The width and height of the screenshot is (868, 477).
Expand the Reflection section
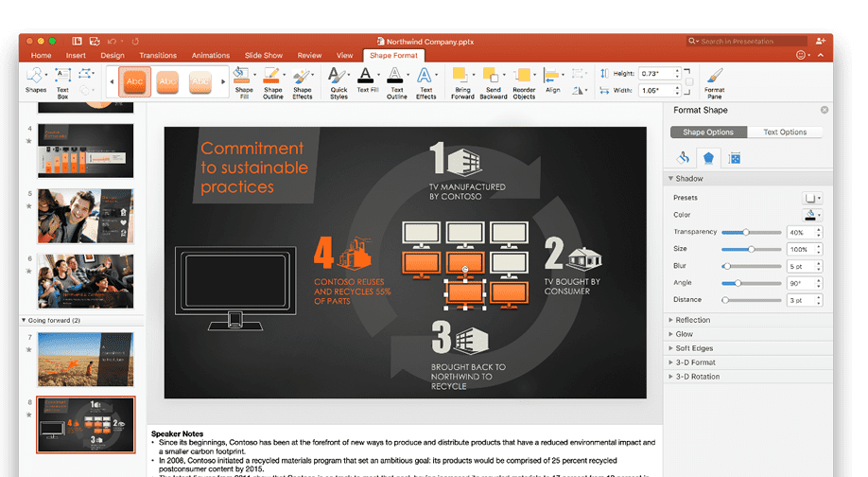click(670, 320)
